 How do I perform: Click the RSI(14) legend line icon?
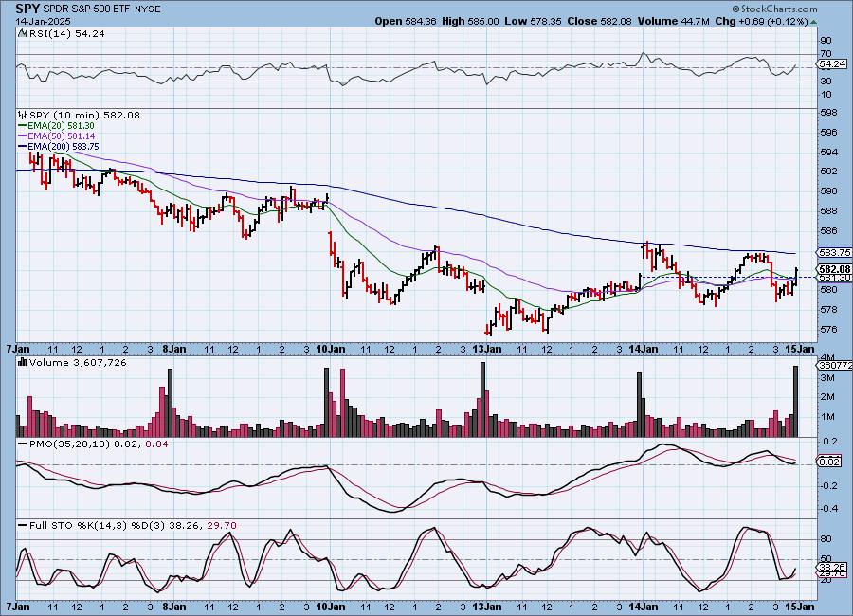click(23, 34)
